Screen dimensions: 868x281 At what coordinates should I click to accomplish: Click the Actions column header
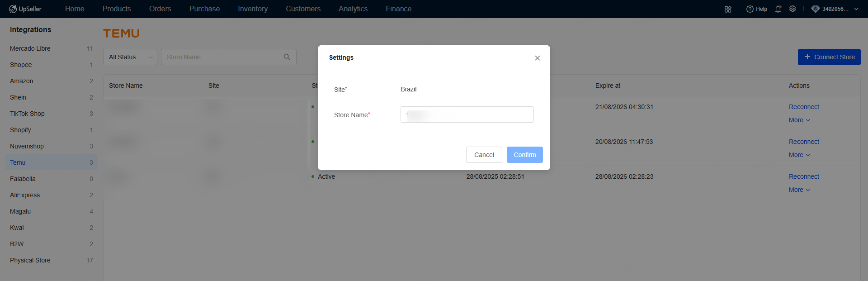pyautogui.click(x=799, y=86)
